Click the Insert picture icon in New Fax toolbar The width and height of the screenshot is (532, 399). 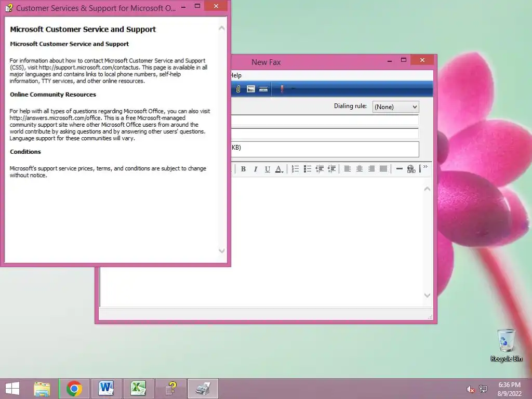(x=251, y=89)
